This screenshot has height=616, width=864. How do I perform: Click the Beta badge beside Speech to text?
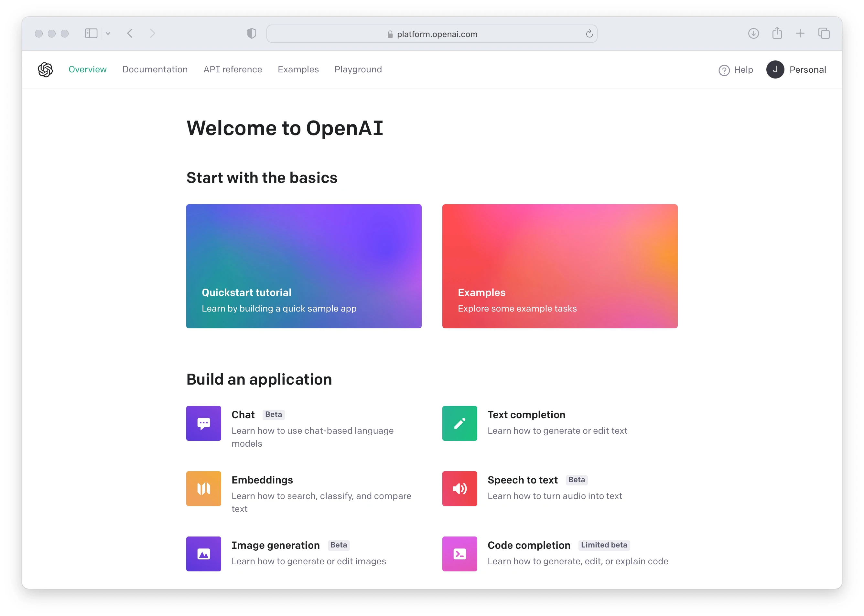(x=577, y=479)
